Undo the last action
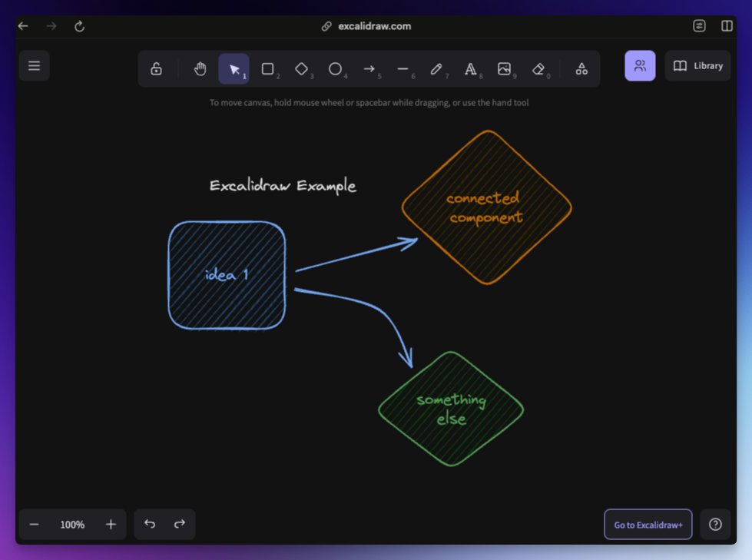The width and height of the screenshot is (752, 560). coord(150,524)
